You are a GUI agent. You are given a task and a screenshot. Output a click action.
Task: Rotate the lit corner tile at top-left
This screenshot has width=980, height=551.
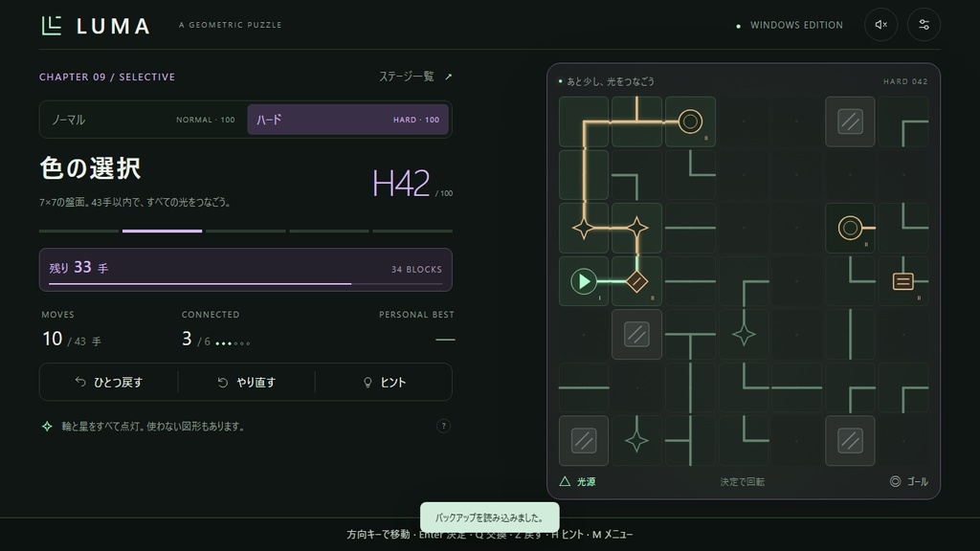coord(584,121)
